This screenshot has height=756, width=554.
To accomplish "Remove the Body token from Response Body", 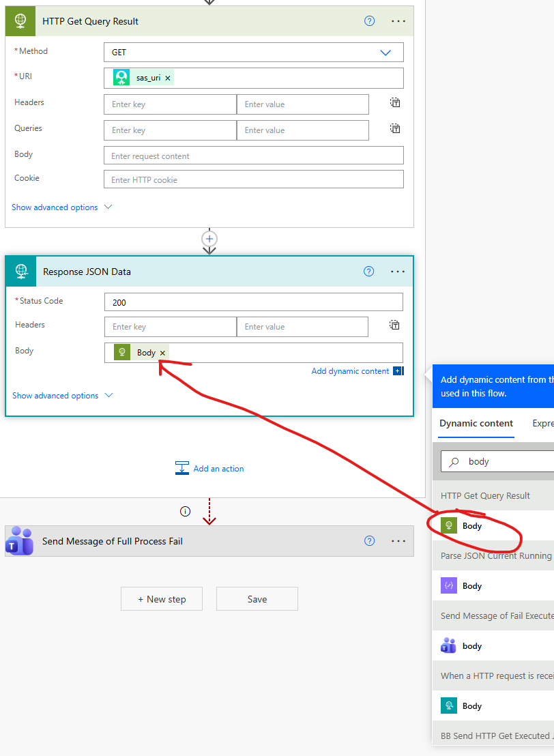I will [x=162, y=353].
